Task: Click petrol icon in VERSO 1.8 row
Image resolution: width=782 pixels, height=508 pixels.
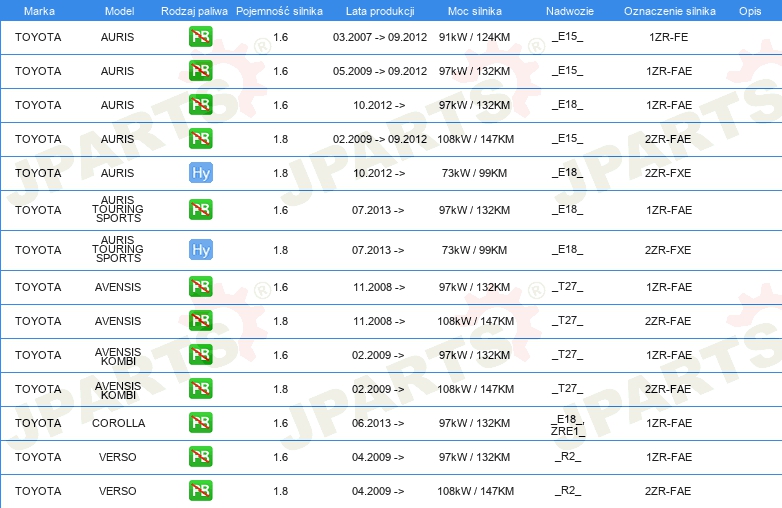Action: pos(200,491)
